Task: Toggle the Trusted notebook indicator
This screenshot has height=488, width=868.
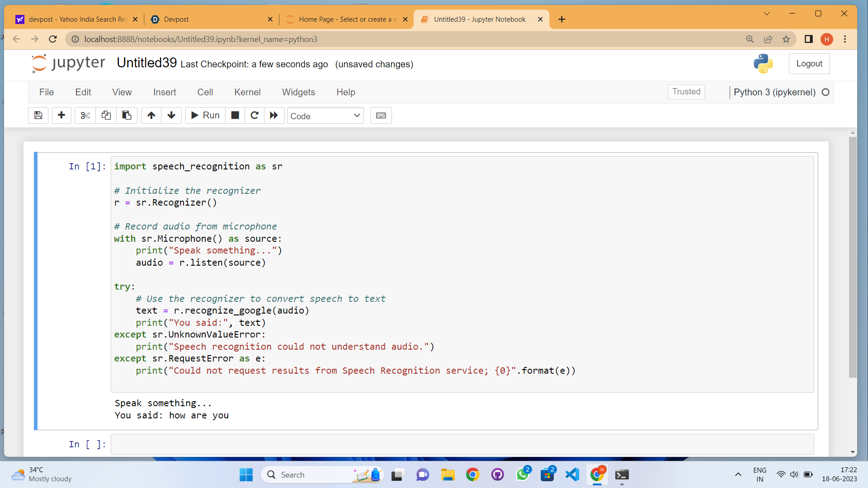Action: [686, 92]
